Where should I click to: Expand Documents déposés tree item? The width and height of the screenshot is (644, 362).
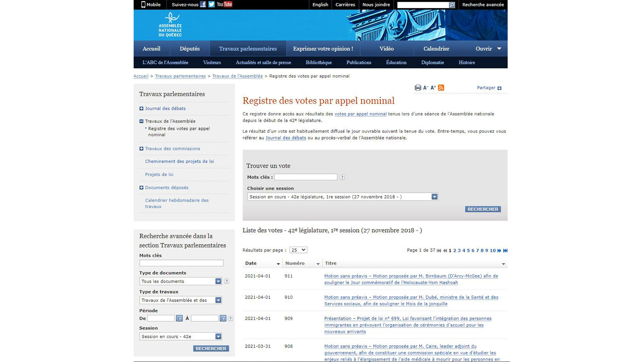point(141,188)
